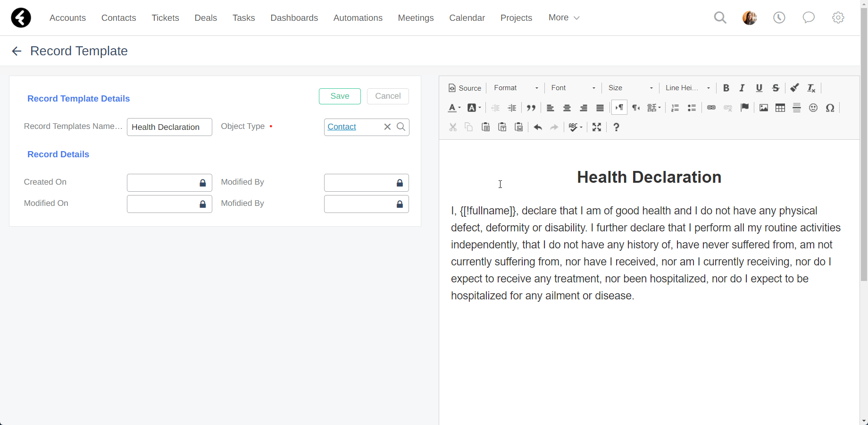Insert an anchor flag
The height and width of the screenshot is (425, 868).
click(x=745, y=108)
